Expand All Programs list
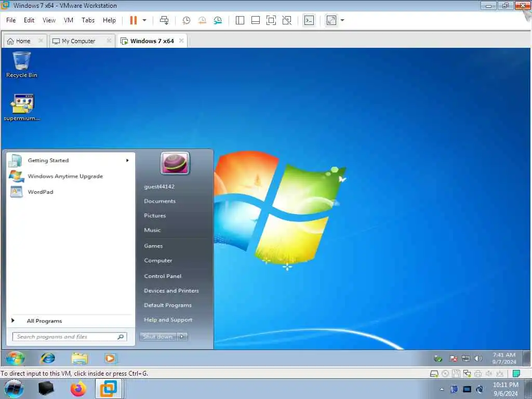The height and width of the screenshot is (399, 532). click(x=71, y=321)
